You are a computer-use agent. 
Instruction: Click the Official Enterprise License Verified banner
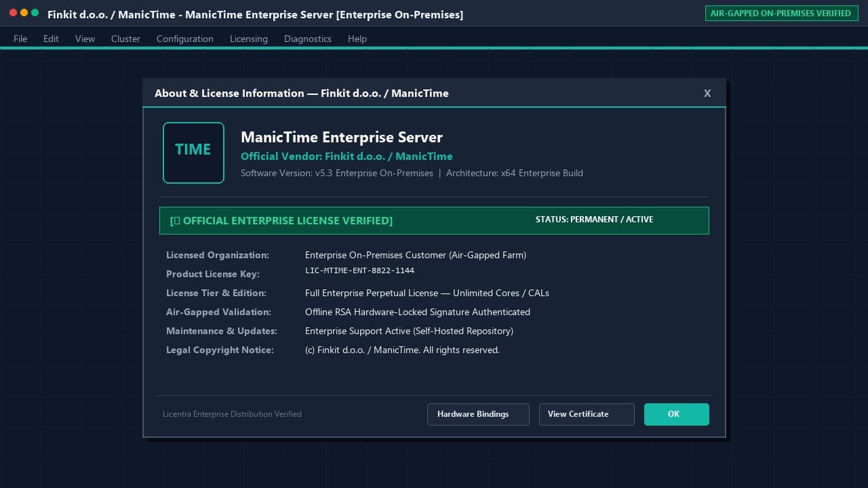[434, 220]
